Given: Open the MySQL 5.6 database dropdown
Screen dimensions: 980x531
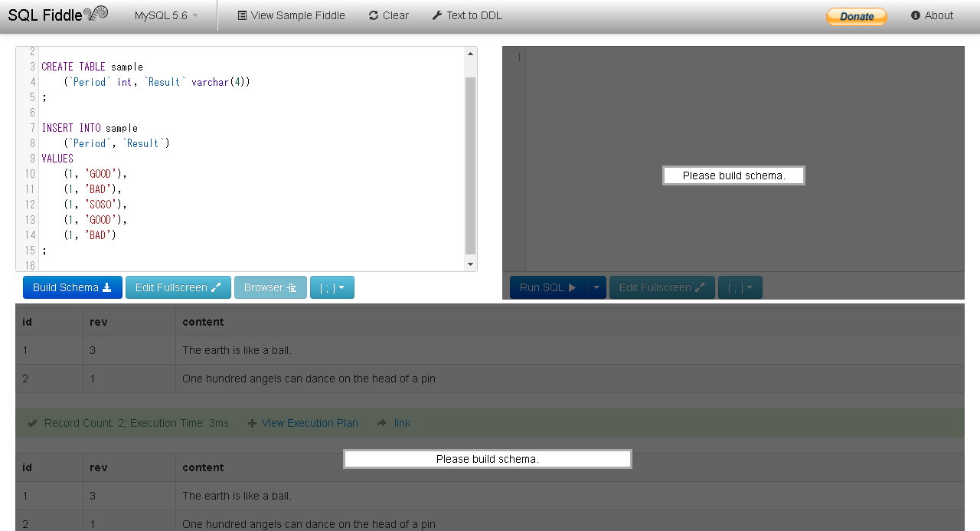Looking at the screenshot, I should pyautogui.click(x=166, y=15).
